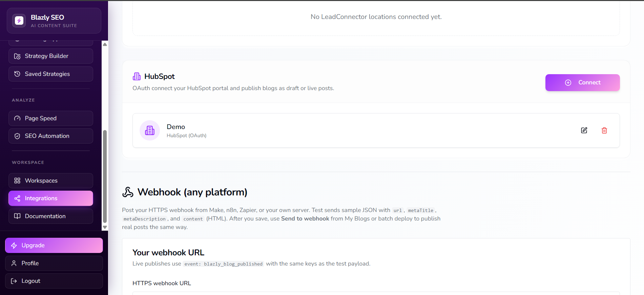
Task: Click the Workspaces grid icon
Action: [x=17, y=181]
